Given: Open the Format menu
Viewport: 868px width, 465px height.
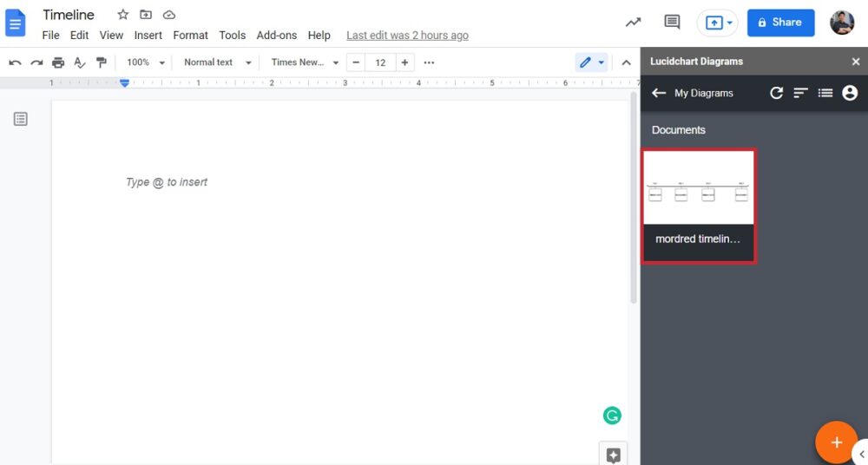Looking at the screenshot, I should tap(190, 36).
